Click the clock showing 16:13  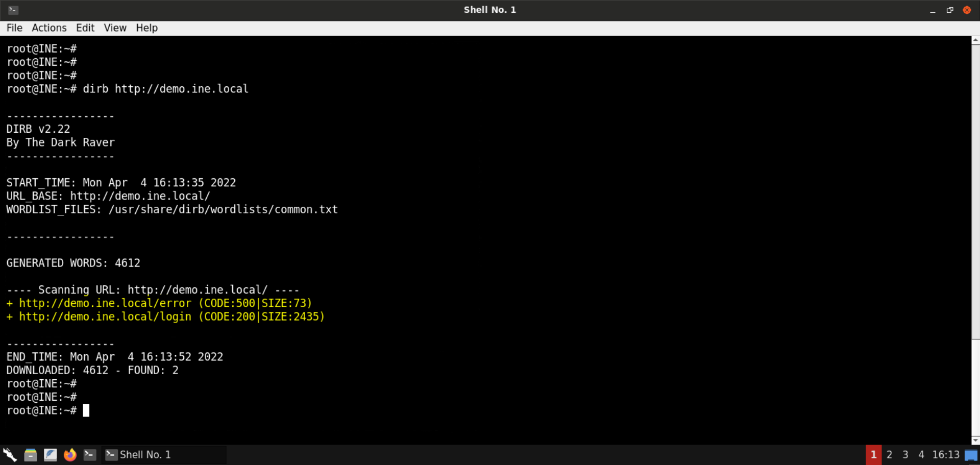(946, 454)
